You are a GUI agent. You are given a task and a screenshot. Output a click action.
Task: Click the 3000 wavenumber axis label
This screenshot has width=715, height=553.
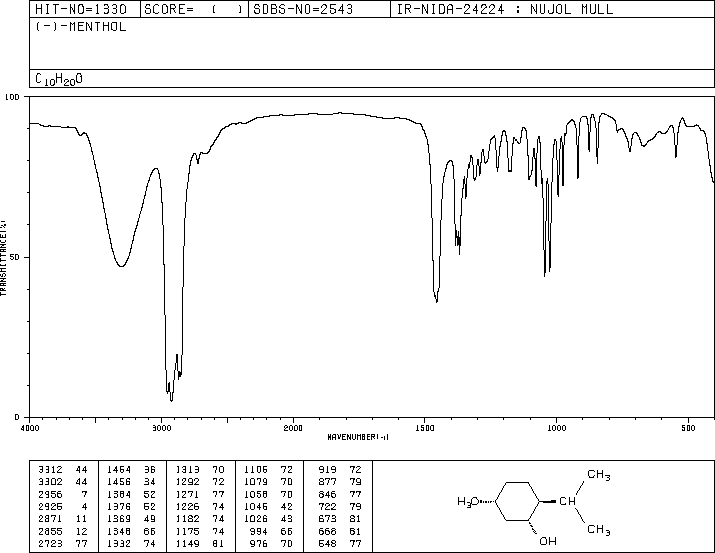(x=161, y=428)
